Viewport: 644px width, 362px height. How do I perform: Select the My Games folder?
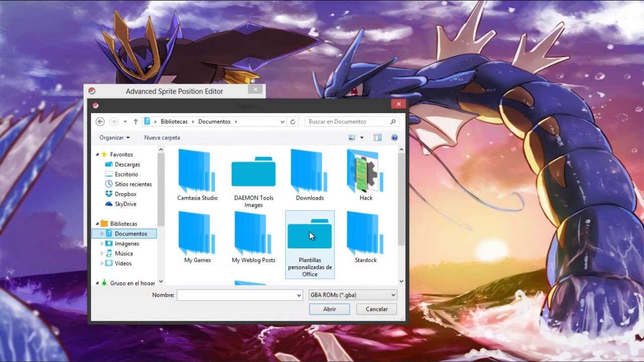[x=197, y=237]
